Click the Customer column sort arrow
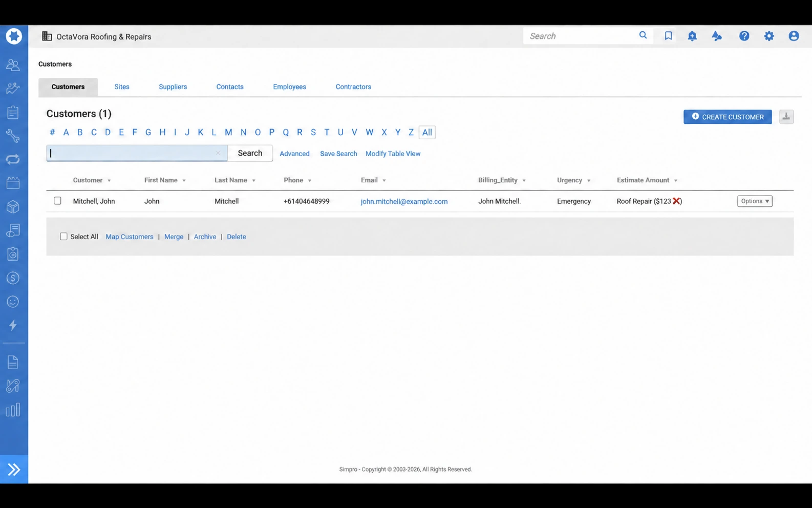This screenshot has width=812, height=508. tap(109, 181)
